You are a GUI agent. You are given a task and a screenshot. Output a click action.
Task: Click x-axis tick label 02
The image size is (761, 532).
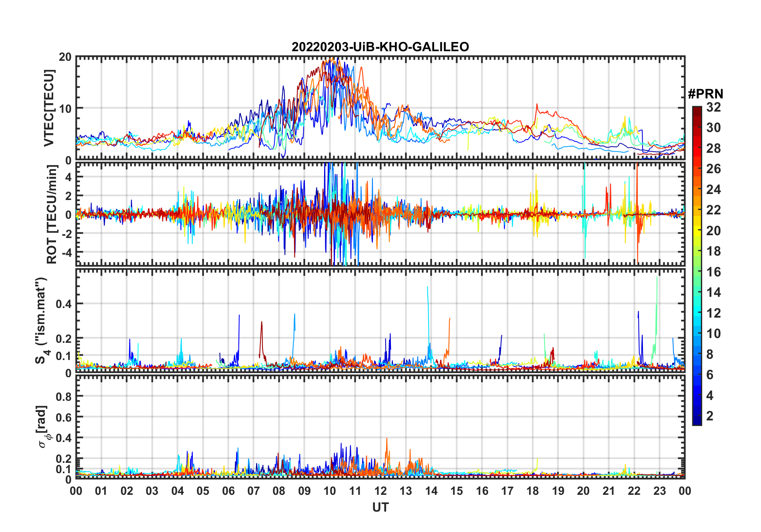127,491
